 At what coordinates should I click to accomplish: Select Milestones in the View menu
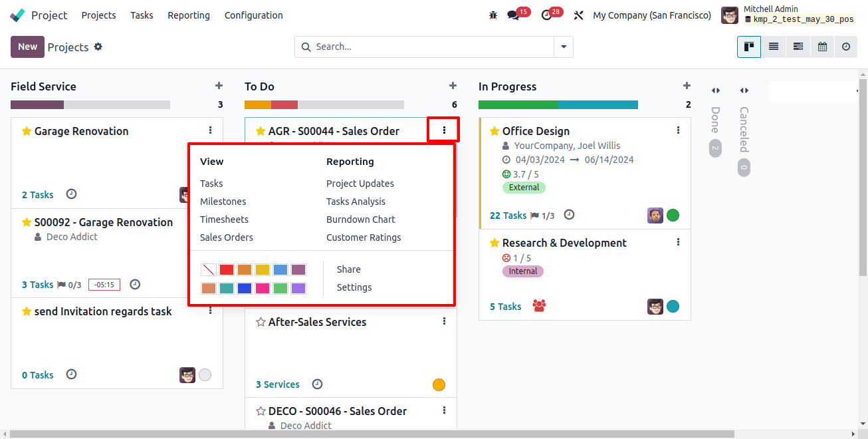click(223, 201)
